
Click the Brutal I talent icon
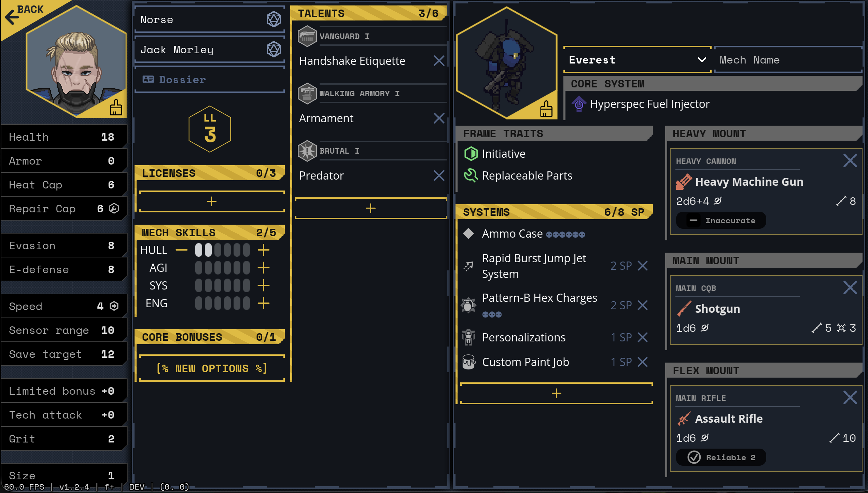coord(307,151)
